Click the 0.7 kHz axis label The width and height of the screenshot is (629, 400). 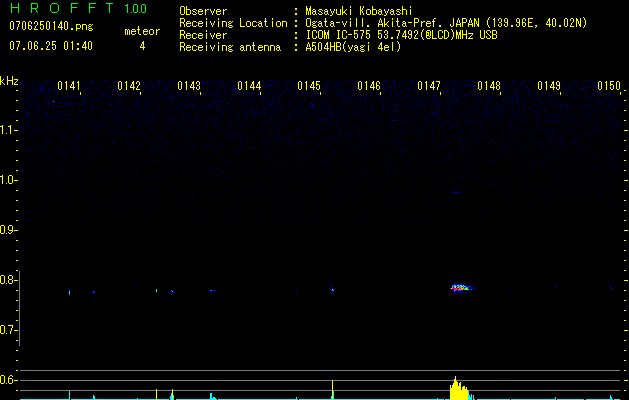click(x=8, y=330)
